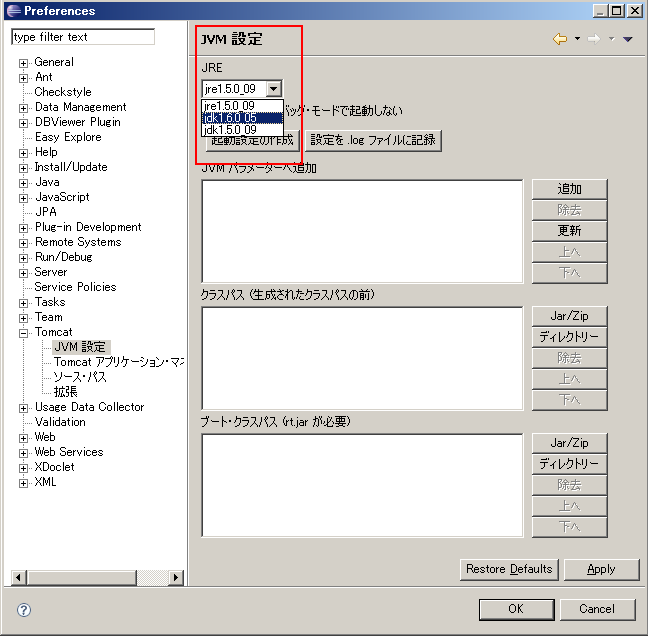The image size is (648, 636).
Task: Select Service Policies in the tree
Action: pos(75,287)
